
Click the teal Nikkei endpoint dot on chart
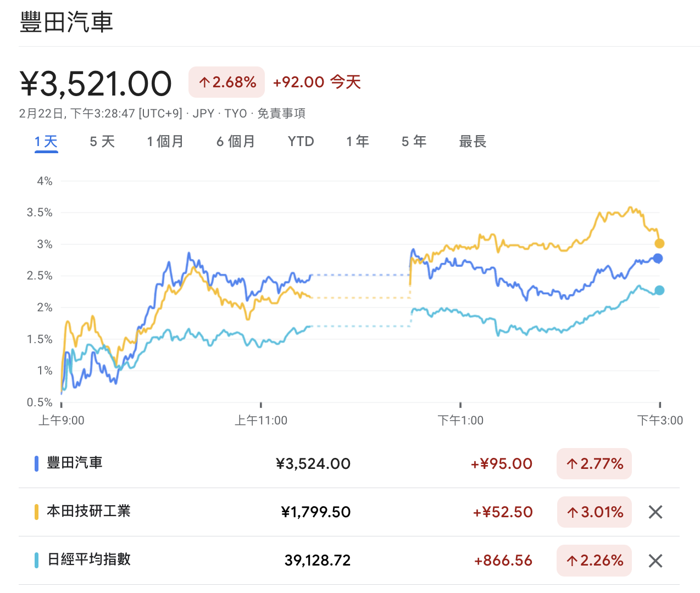click(x=659, y=290)
